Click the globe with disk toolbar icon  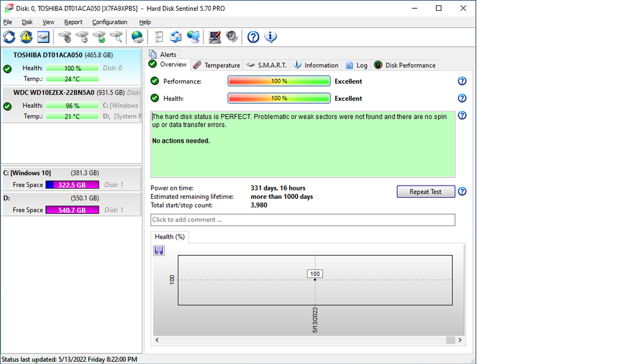pos(137,37)
